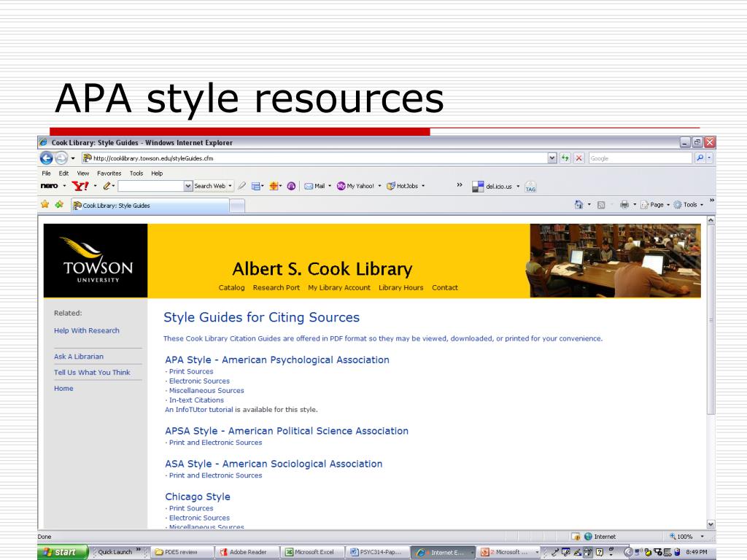Open HotJobs toolbar button
The image size is (747, 560).
402,186
